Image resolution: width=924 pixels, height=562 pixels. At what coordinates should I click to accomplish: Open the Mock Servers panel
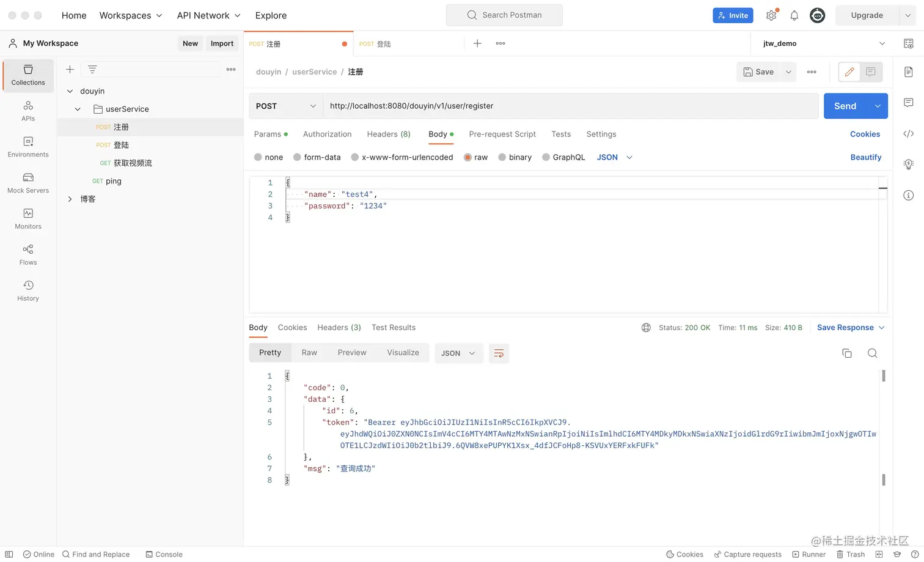pos(28,182)
